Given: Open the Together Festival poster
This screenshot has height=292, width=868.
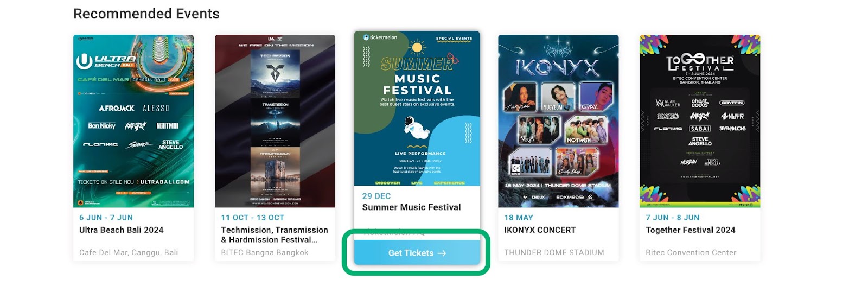Looking at the screenshot, I should coord(700,121).
